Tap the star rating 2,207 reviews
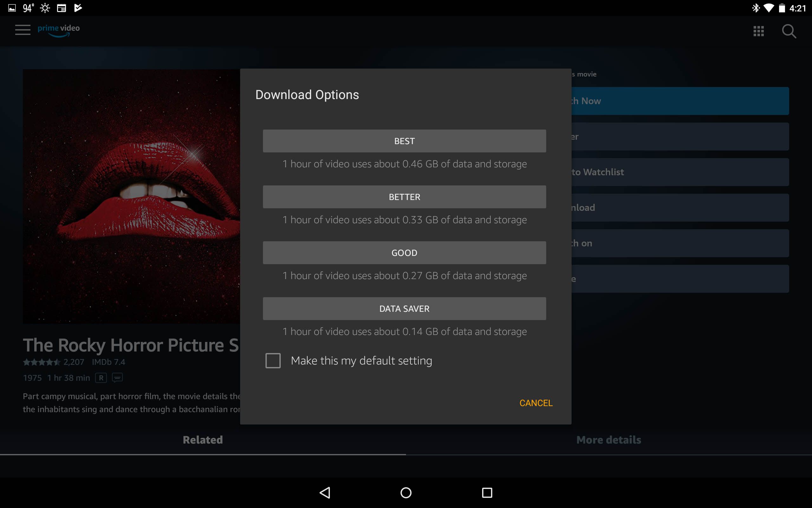Image resolution: width=812 pixels, height=508 pixels. 53,362
